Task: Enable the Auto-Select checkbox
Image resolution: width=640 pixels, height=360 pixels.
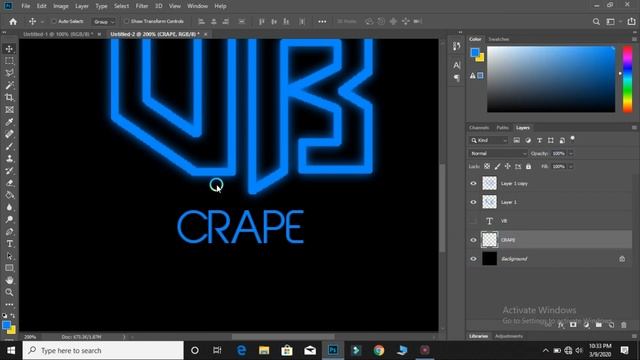Action: (x=54, y=21)
